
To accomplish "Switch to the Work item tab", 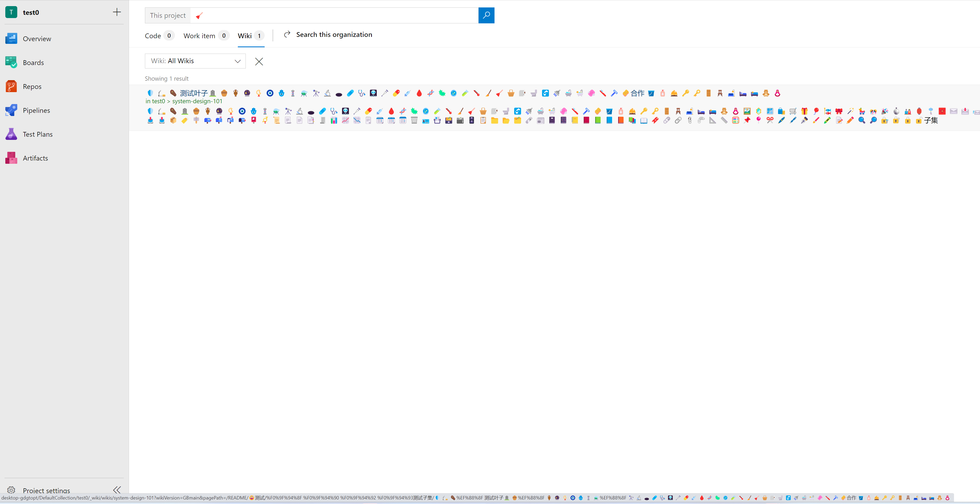I will tap(199, 36).
